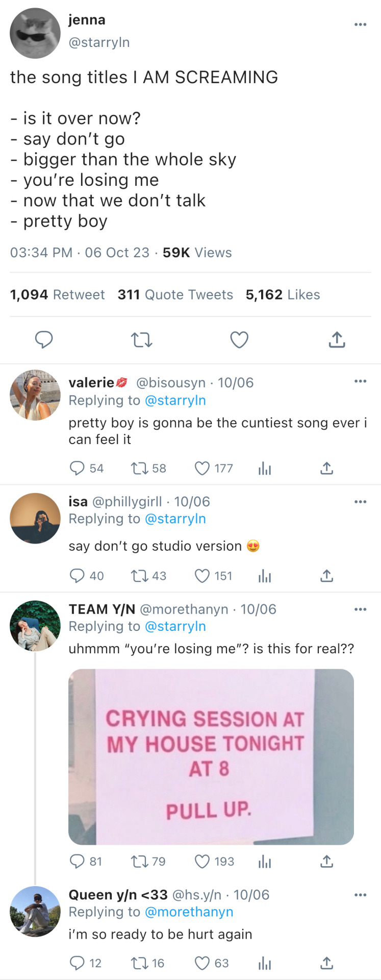The height and width of the screenshot is (980, 381).
Task: Open the 5,162 Likes list
Action: coord(283,295)
